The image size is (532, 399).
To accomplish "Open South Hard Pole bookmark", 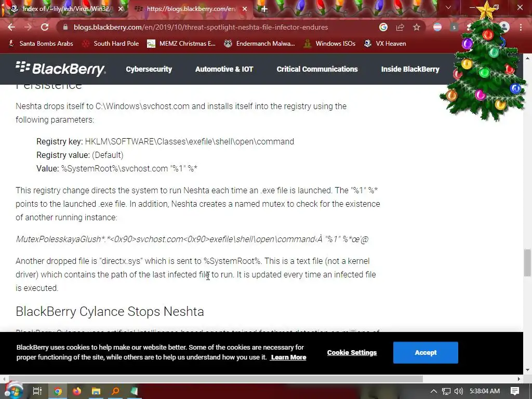I will (111, 44).
